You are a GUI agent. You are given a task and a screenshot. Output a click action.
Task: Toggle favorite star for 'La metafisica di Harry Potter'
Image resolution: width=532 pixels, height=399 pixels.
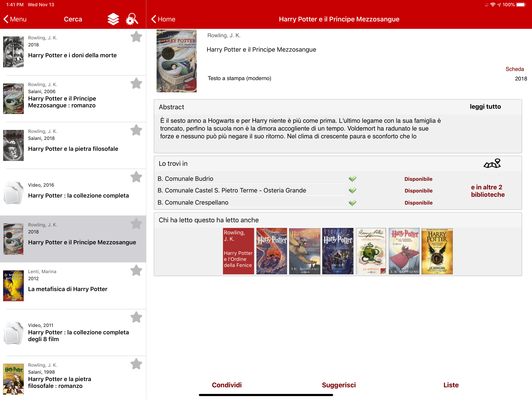coord(136,270)
